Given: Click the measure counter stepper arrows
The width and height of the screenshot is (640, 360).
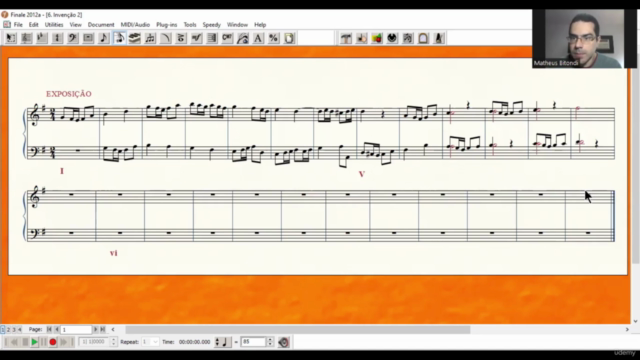Looking at the screenshot, I should coord(113,342).
